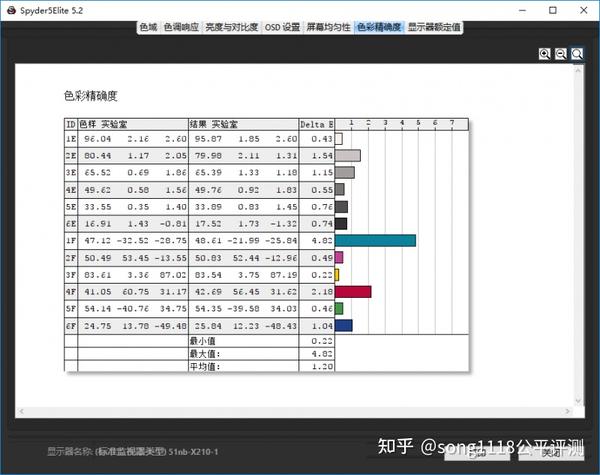Click the row ID 6F cell
The height and width of the screenshot is (475, 600).
coord(71,326)
